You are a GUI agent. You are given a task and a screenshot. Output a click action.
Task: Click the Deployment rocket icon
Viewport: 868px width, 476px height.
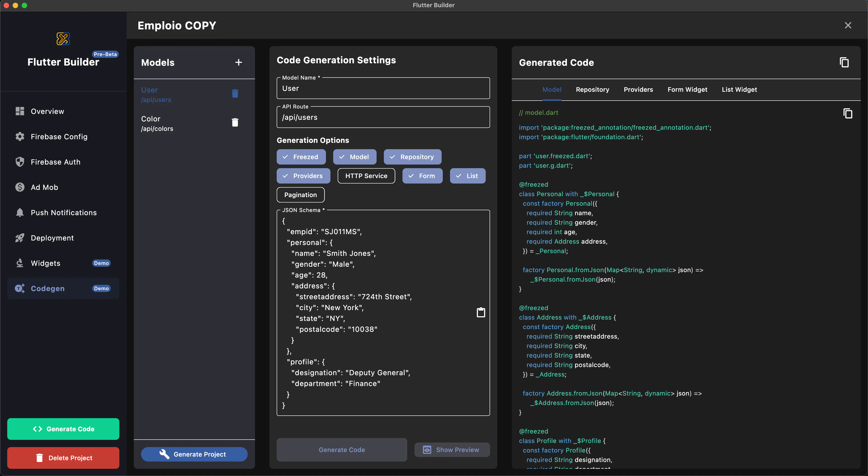20,238
